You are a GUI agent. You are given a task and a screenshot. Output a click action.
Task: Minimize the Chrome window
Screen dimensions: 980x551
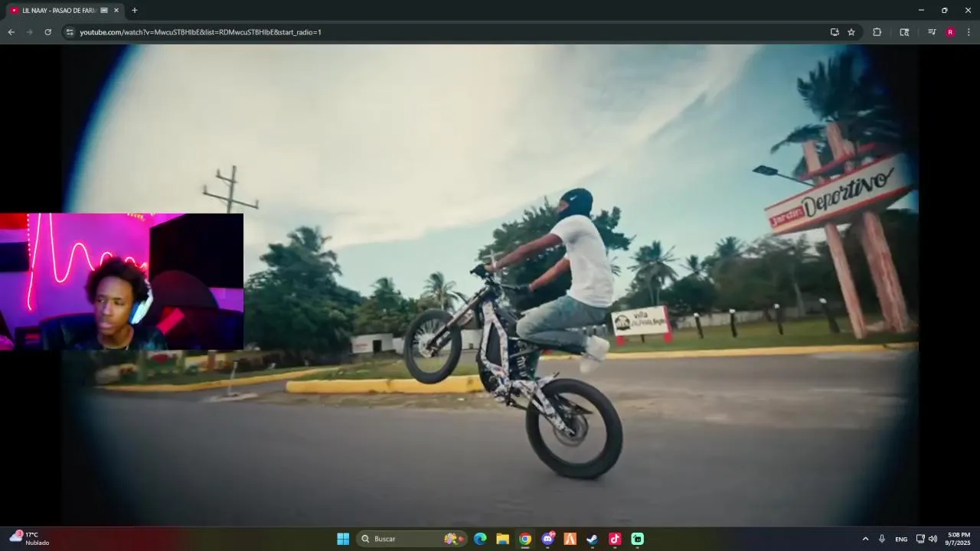coord(921,10)
